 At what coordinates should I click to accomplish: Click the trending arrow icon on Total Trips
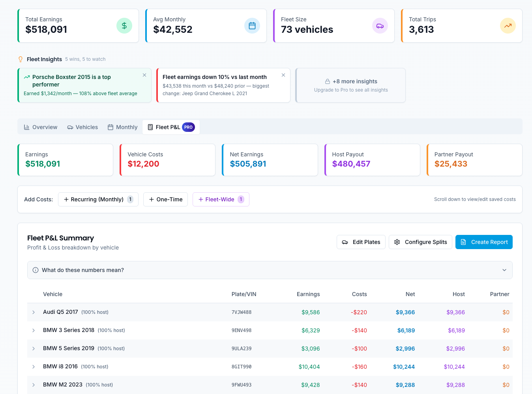508,26
